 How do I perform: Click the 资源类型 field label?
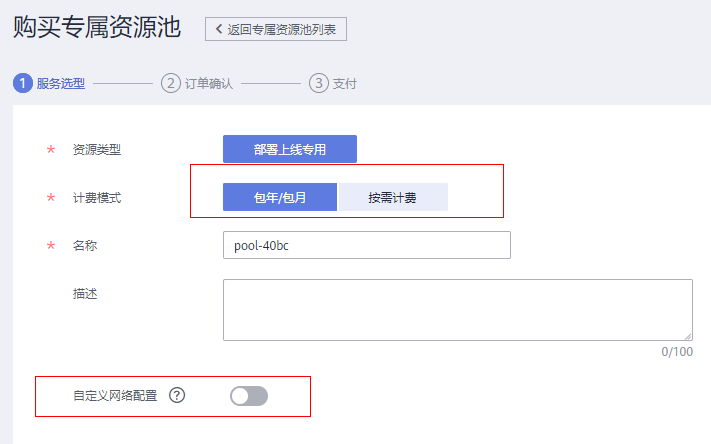pos(97,150)
